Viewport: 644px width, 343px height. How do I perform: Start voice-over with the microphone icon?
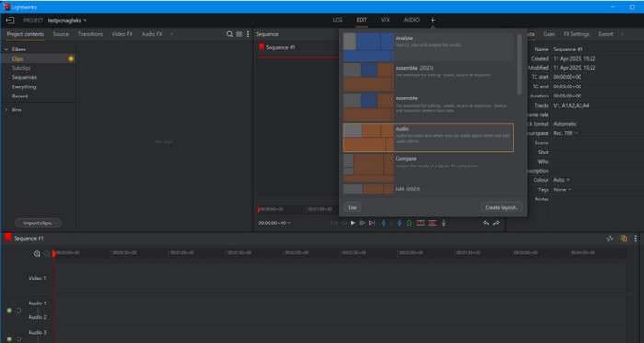click(x=443, y=223)
